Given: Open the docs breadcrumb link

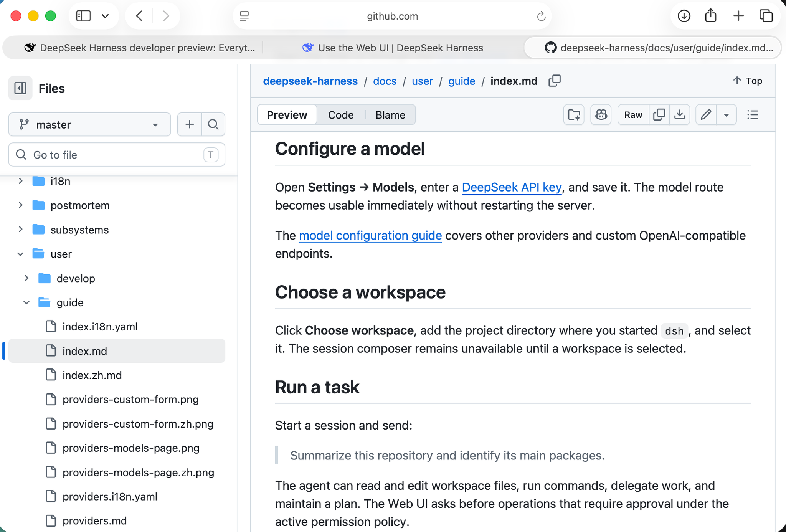Looking at the screenshot, I should (x=385, y=81).
